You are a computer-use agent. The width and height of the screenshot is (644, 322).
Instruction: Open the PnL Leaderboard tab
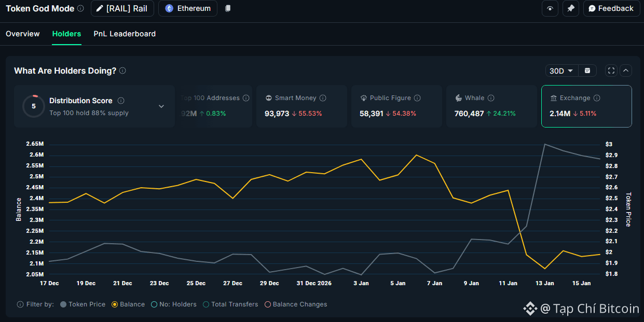[x=125, y=34]
